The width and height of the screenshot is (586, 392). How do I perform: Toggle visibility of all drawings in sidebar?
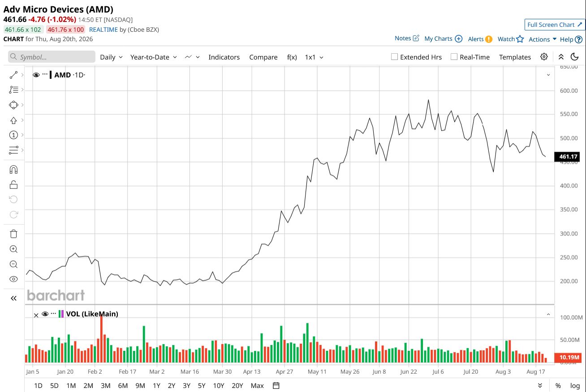coord(13,279)
